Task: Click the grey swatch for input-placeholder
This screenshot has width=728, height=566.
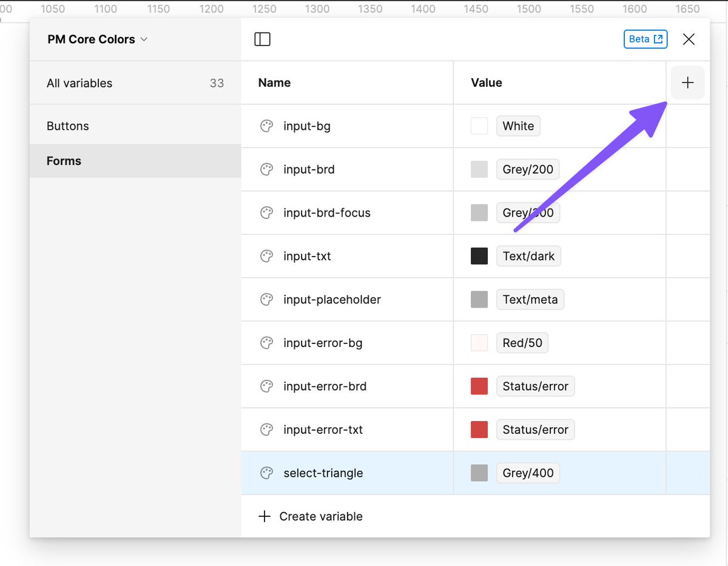Action: click(479, 300)
